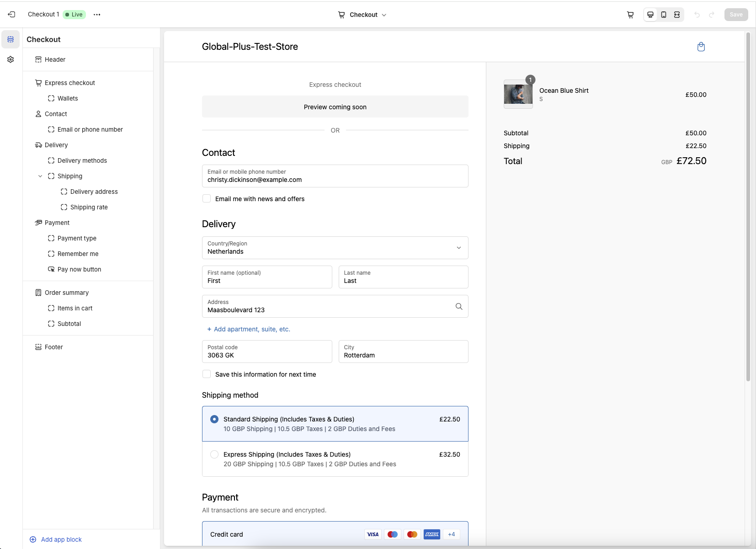756x549 pixels.
Task: Collapse the Shipping tree item chevron
Action: [40, 176]
